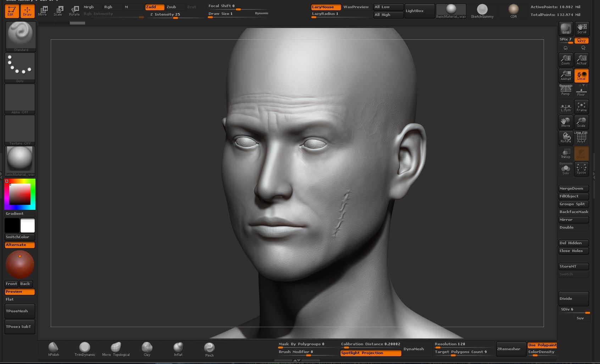The height and width of the screenshot is (364, 600).
Task: Enable the M material channel
Action: click(x=133, y=7)
